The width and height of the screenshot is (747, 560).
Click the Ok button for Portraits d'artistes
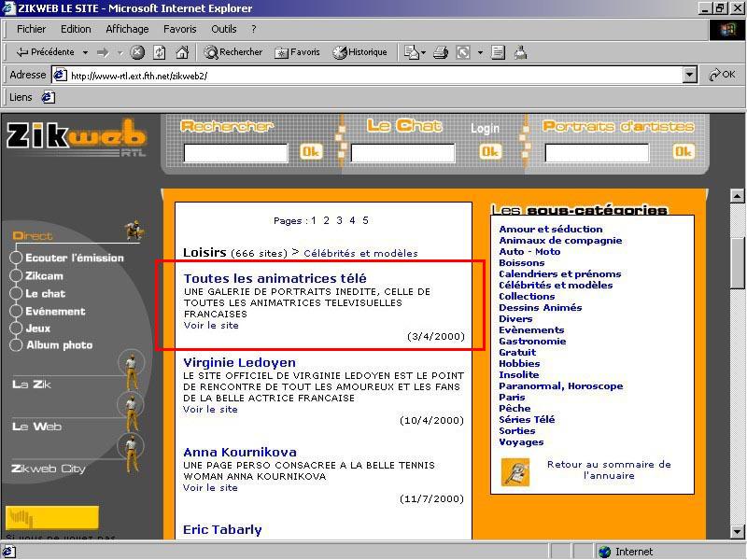684,152
